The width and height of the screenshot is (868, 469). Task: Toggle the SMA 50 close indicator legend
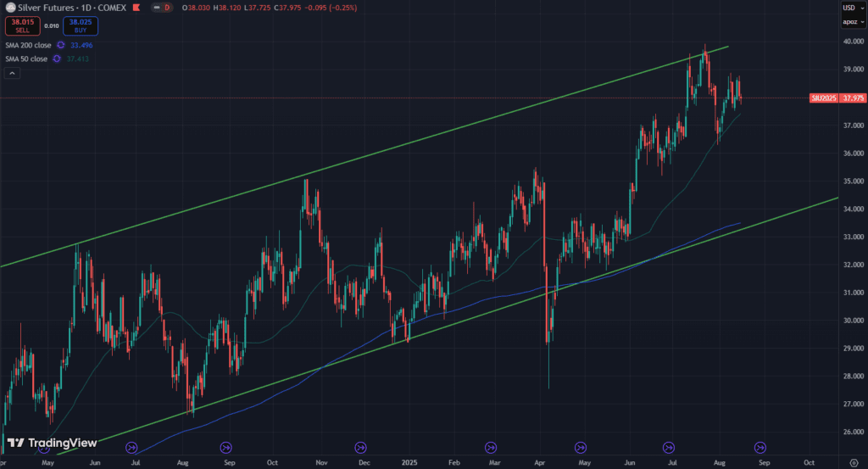pos(24,58)
